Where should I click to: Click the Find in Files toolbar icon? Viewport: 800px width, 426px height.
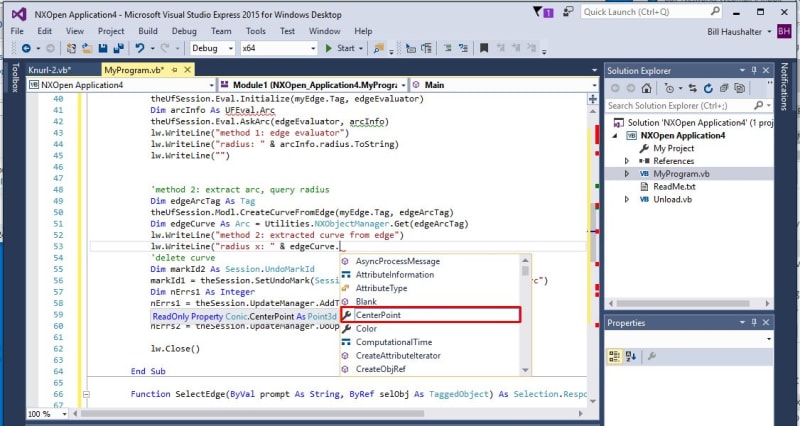(379, 48)
